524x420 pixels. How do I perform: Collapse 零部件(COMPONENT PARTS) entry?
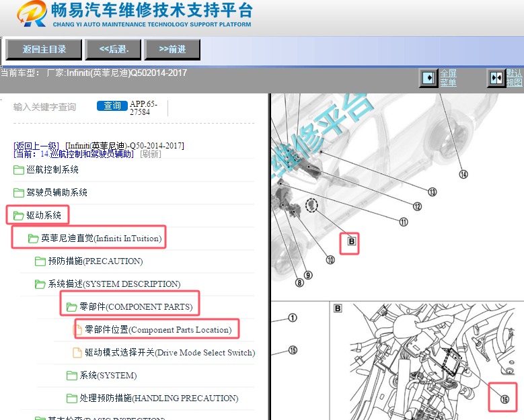pos(136,306)
